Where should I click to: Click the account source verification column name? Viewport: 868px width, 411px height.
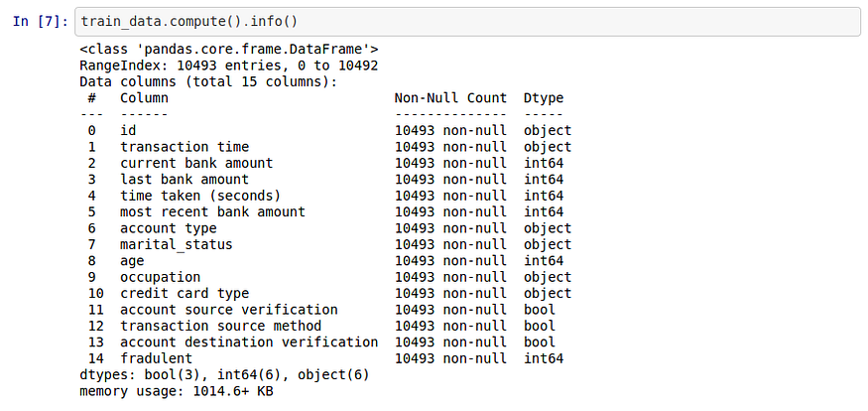coord(229,310)
